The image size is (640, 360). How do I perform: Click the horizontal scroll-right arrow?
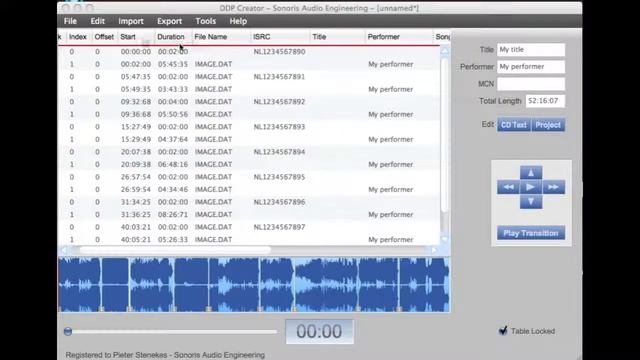(x=434, y=250)
